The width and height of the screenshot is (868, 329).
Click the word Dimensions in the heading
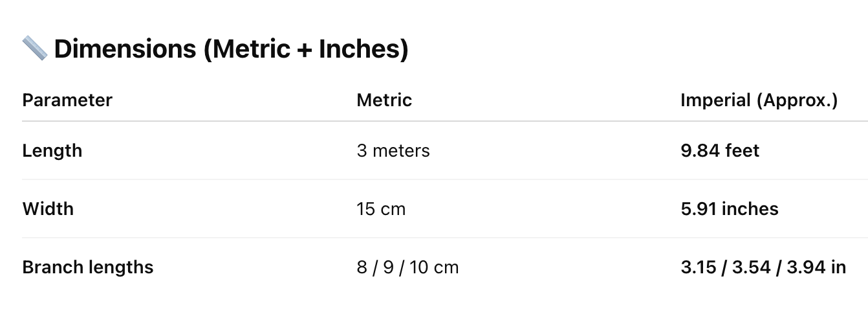(x=125, y=49)
